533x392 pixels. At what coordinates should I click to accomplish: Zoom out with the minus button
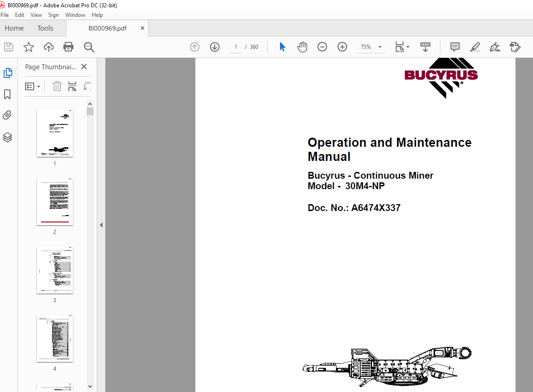click(x=322, y=47)
